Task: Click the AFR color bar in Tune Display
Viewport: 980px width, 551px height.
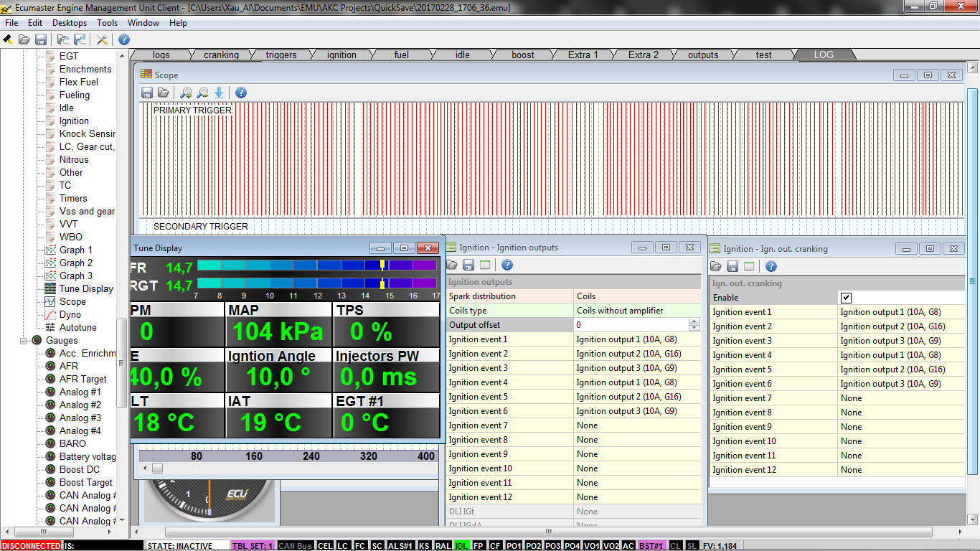Action: coord(316,265)
